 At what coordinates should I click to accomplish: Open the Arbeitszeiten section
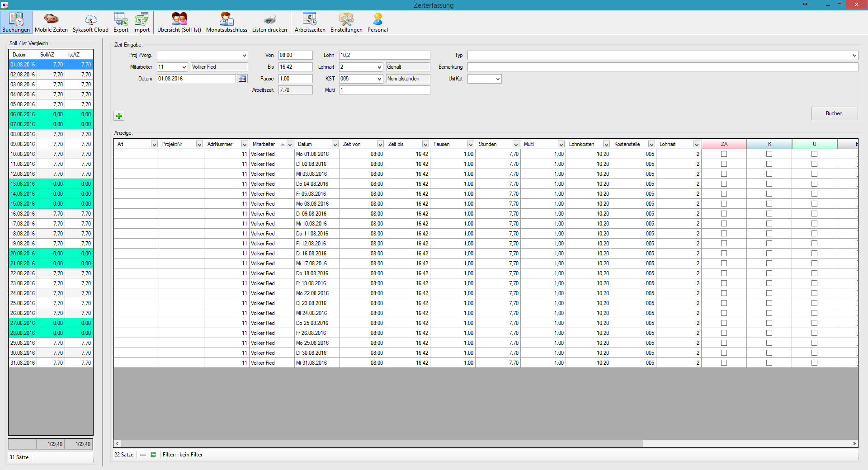coord(310,23)
